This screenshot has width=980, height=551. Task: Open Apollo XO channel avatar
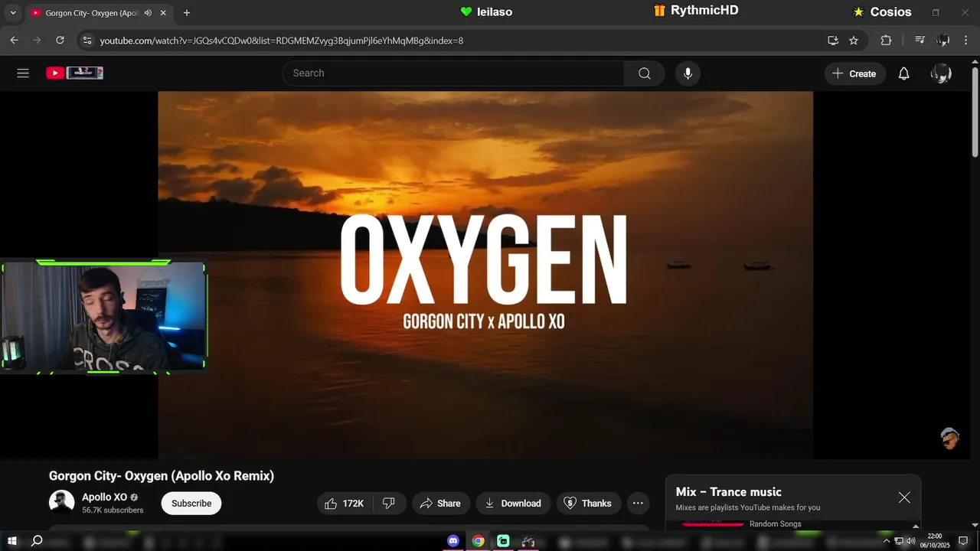(x=62, y=503)
